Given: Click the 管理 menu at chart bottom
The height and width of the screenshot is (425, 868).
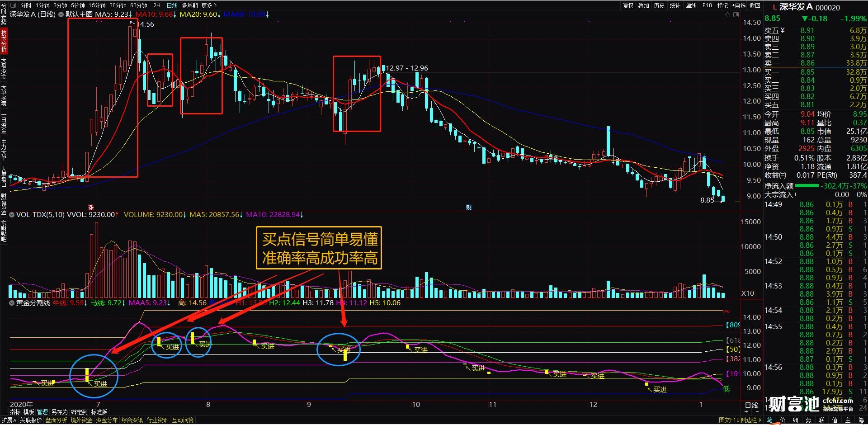Looking at the screenshot, I should pos(42,412).
